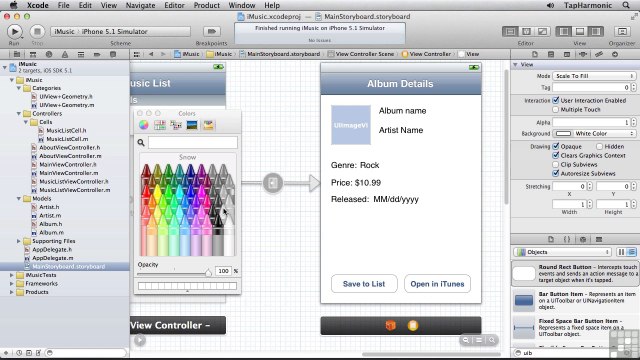Open Spotlight search magnifier in menu bar
This screenshot has height=360, width=640.
(x=626, y=5)
